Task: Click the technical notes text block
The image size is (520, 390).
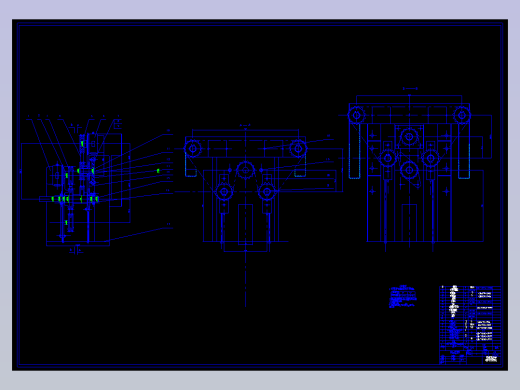Action: point(403,296)
